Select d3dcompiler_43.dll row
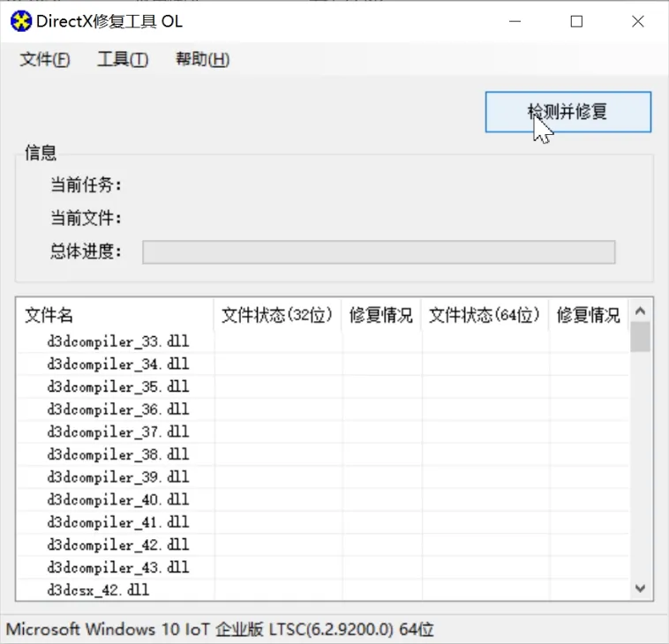The height and width of the screenshot is (644, 669). click(x=322, y=567)
